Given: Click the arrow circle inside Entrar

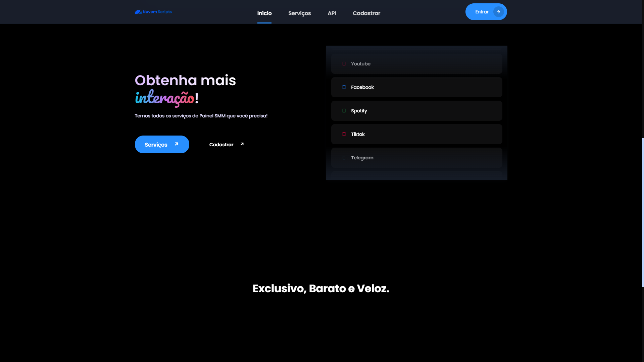Looking at the screenshot, I should point(498,12).
